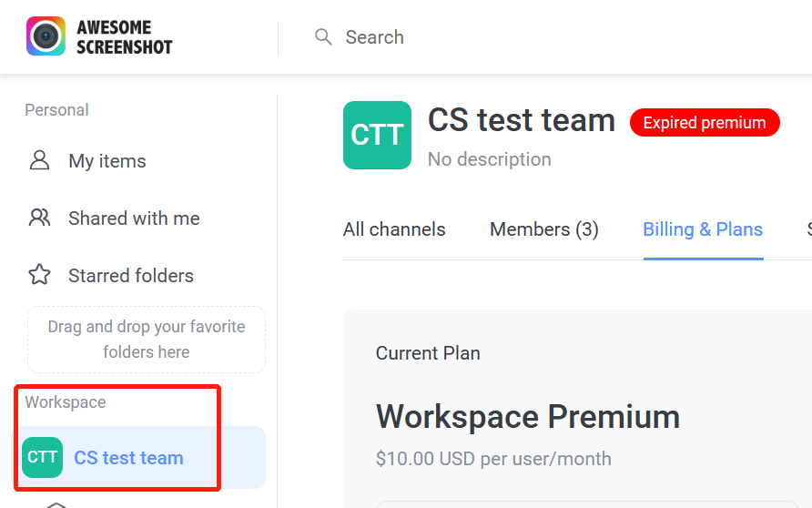Click the Workspace Premium plan title
This screenshot has height=508, width=812.
coord(528,417)
